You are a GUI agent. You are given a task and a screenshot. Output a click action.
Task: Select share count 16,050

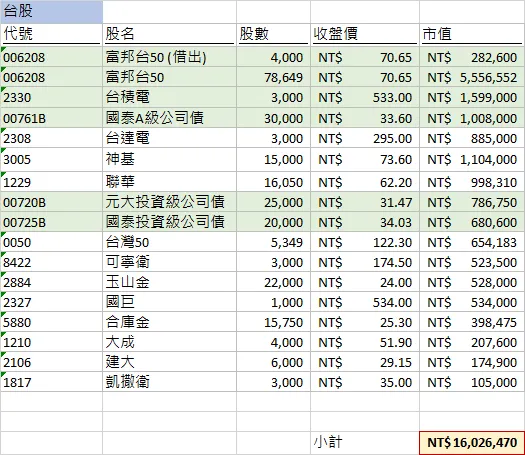[x=273, y=182]
